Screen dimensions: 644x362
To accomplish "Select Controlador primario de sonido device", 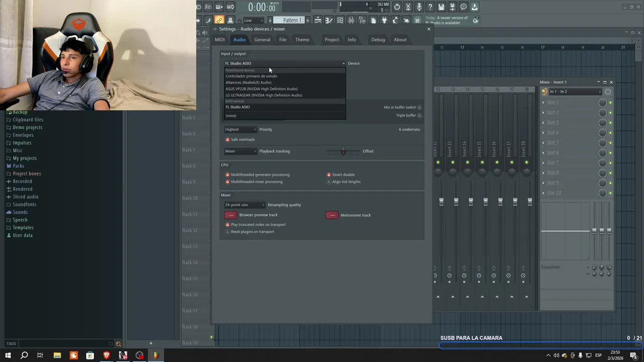I will click(285, 76).
